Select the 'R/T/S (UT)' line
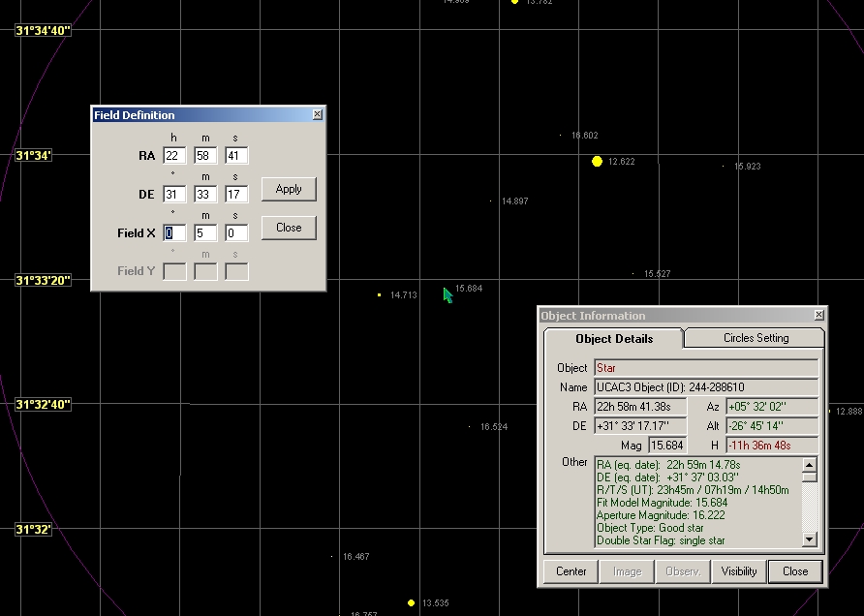The image size is (864, 616). pos(693,490)
